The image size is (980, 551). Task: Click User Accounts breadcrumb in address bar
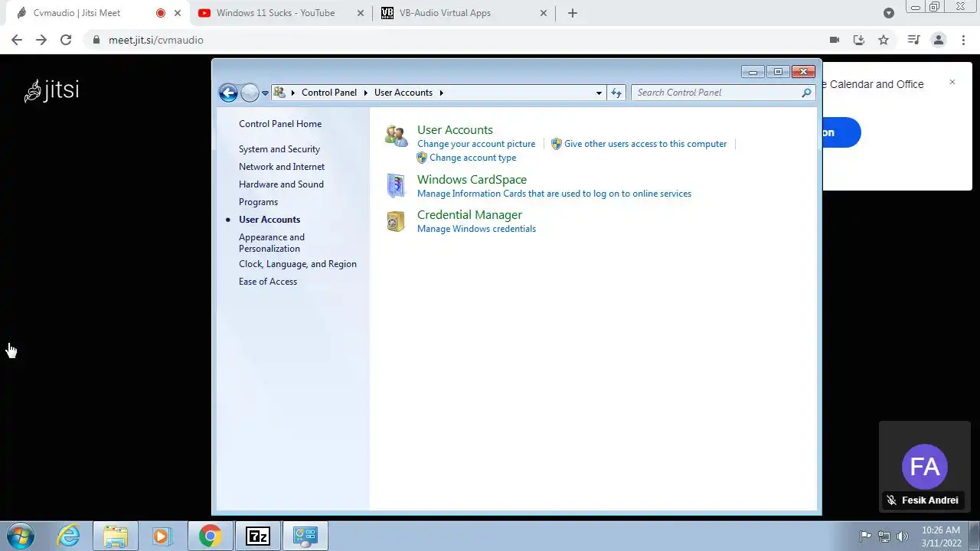(403, 93)
